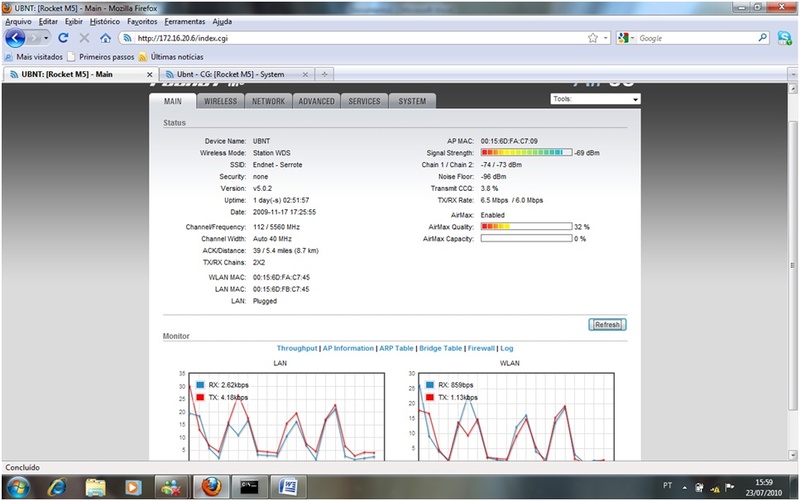Click the RSS feed icon in the address bar
This screenshot has width=800, height=501.
128,38
